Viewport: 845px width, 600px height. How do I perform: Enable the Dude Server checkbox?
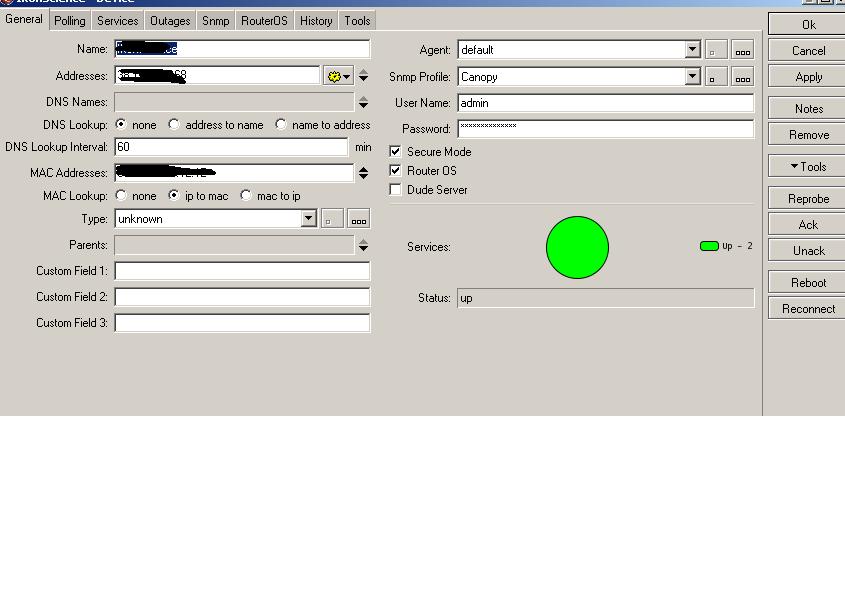395,189
